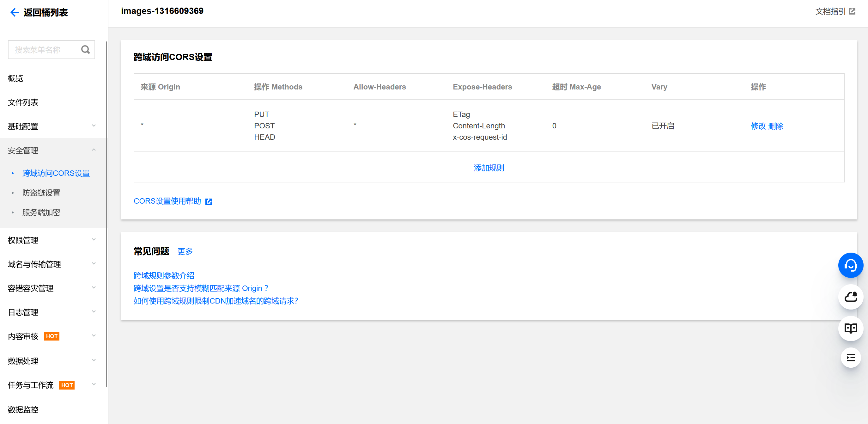868x424 pixels.
Task: Click the sidebar vertical scrollbar
Action: (x=106, y=214)
